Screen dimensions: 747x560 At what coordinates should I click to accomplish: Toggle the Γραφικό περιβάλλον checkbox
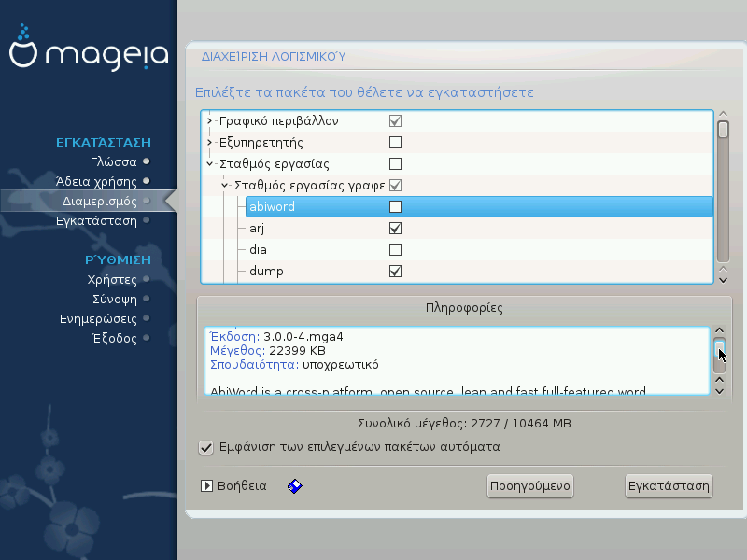(395, 121)
